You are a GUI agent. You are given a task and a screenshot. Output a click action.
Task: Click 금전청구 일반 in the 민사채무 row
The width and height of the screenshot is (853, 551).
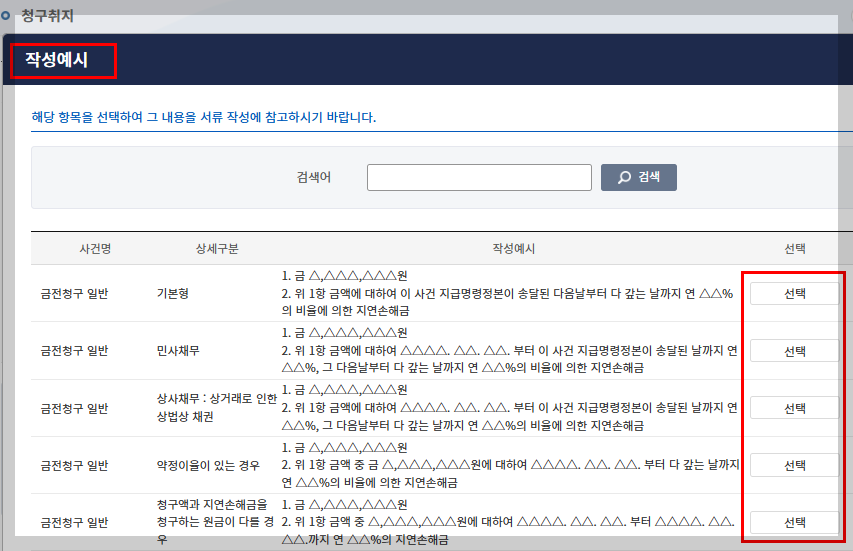75,351
